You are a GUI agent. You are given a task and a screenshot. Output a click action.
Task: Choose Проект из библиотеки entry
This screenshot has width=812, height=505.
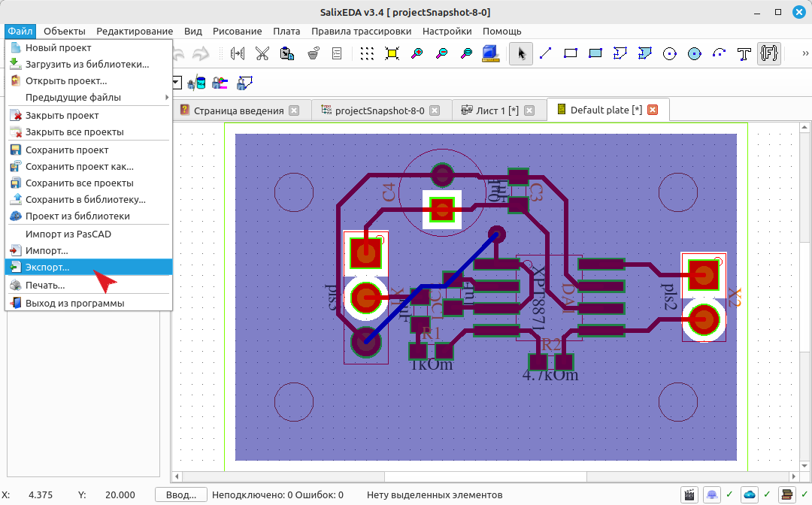[x=89, y=216]
